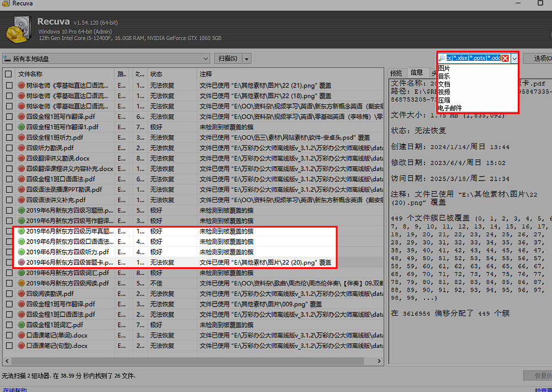The height and width of the screenshot is (392, 552).
Task: Sort by the 状态 column header
Action: (x=172, y=74)
